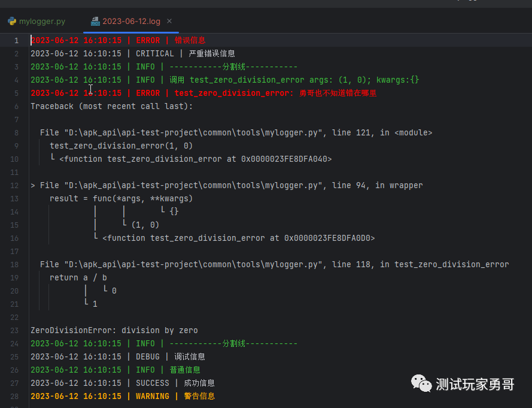Close the 2023-06-12.log tab

(169, 21)
